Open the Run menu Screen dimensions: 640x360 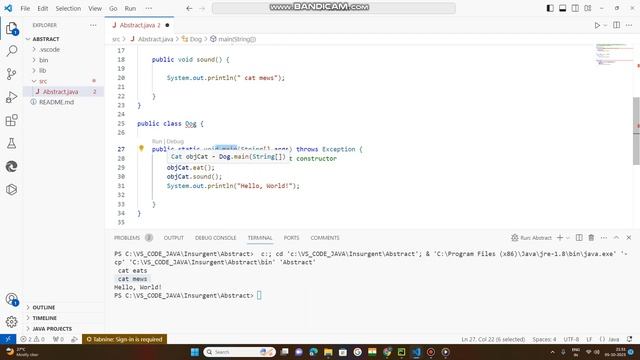tap(130, 8)
